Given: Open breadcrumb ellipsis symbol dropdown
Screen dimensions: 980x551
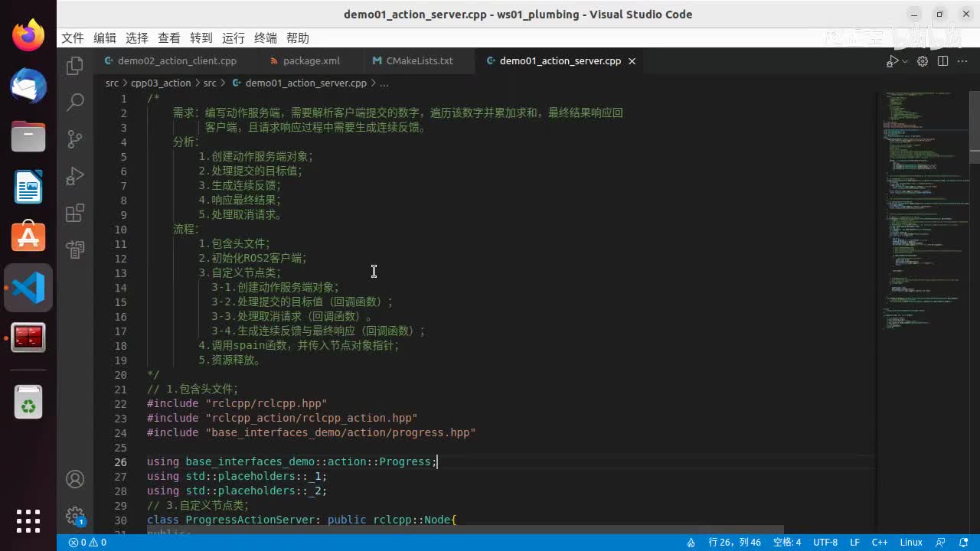Looking at the screenshot, I should 384,83.
